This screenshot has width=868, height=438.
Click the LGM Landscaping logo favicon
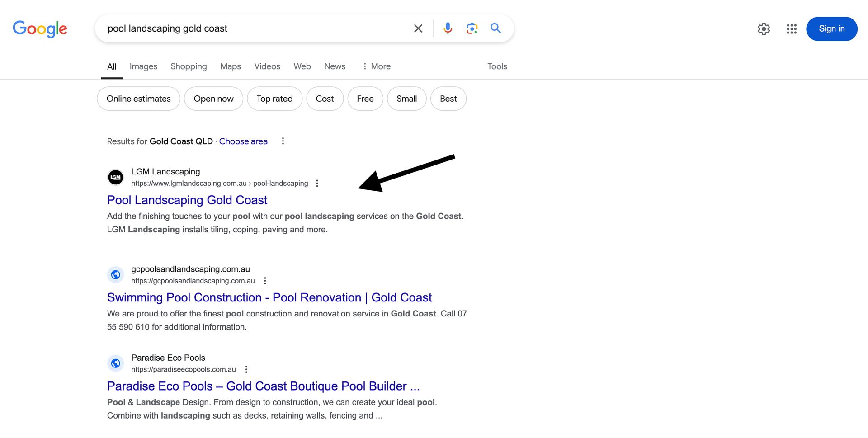tap(116, 177)
